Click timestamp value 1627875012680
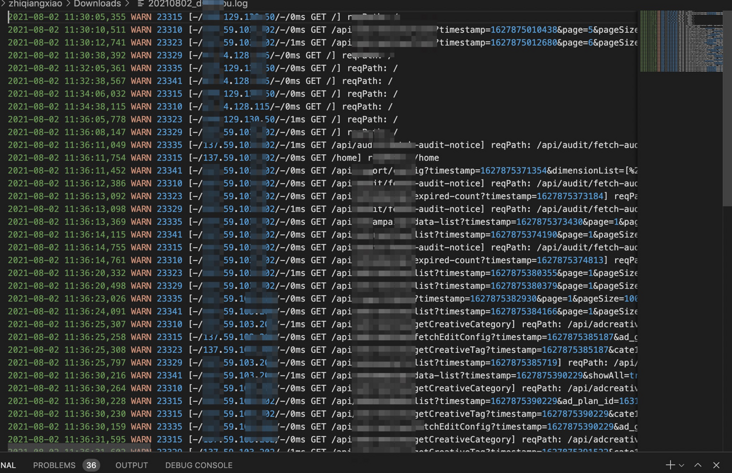 click(524, 42)
